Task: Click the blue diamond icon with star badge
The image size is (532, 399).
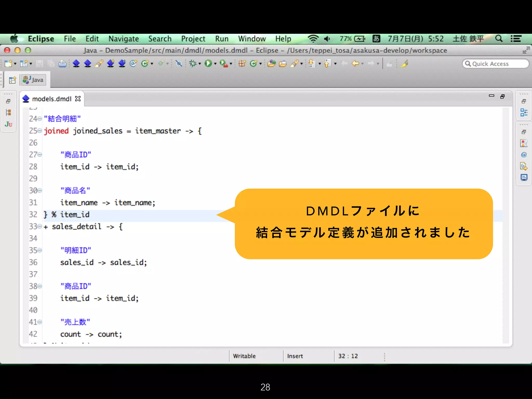Action: click(122, 63)
